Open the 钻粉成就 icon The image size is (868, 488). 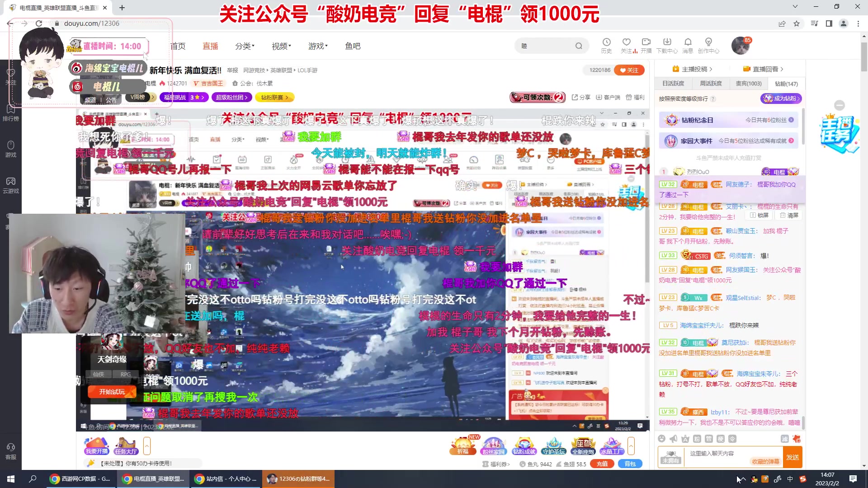pyautogui.click(x=524, y=446)
